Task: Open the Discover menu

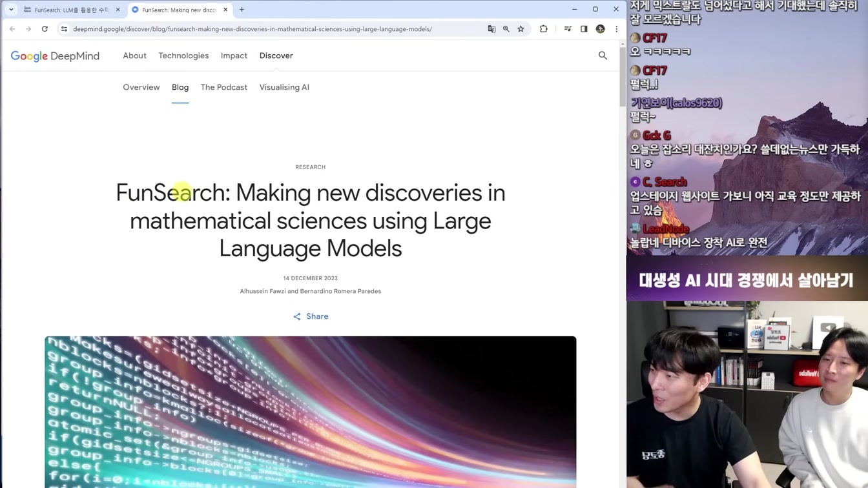Action: point(276,56)
